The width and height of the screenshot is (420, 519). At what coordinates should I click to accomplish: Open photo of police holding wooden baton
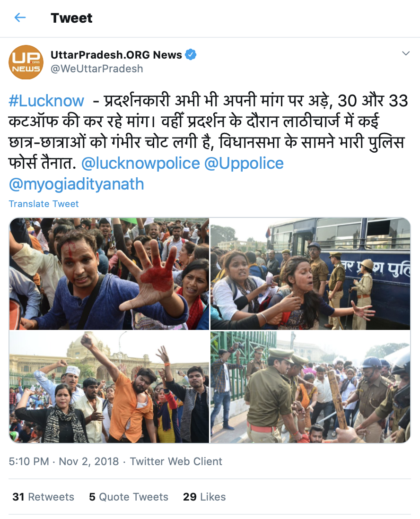(x=310, y=387)
